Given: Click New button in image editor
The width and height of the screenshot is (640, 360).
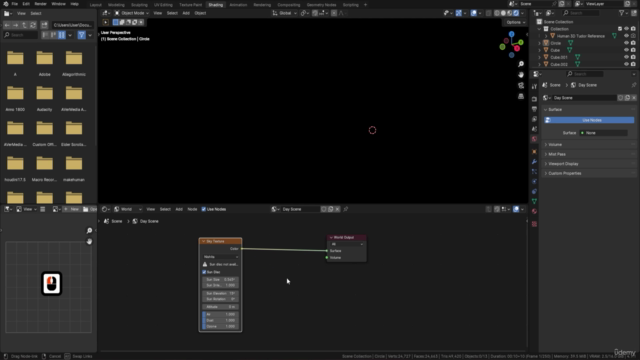Looking at the screenshot, I should point(71,209).
